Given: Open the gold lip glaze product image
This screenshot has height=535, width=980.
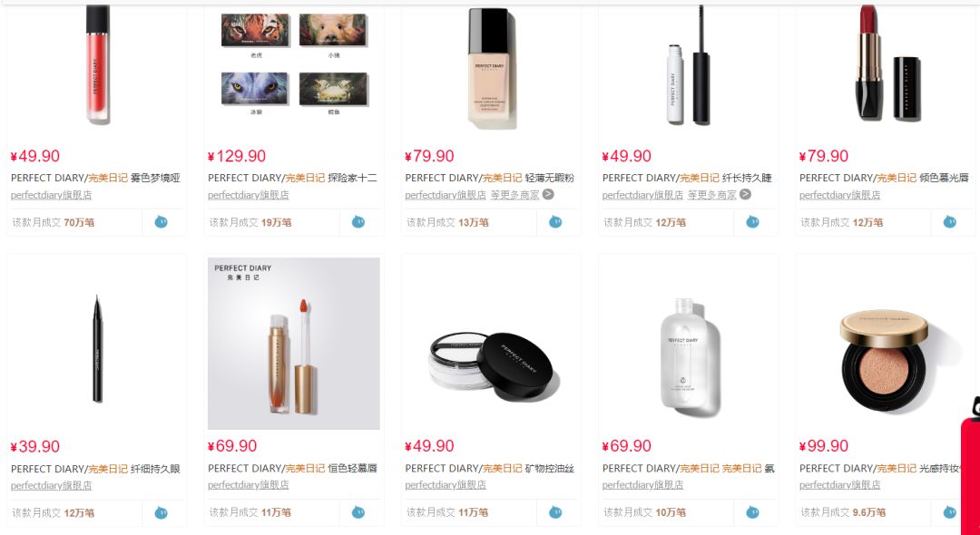Looking at the screenshot, I should (x=294, y=344).
